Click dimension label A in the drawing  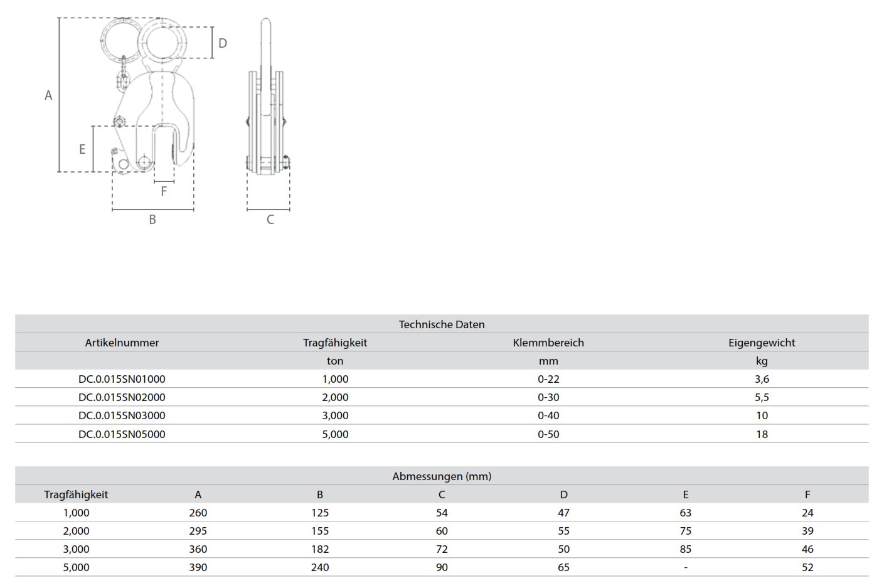[x=48, y=95]
